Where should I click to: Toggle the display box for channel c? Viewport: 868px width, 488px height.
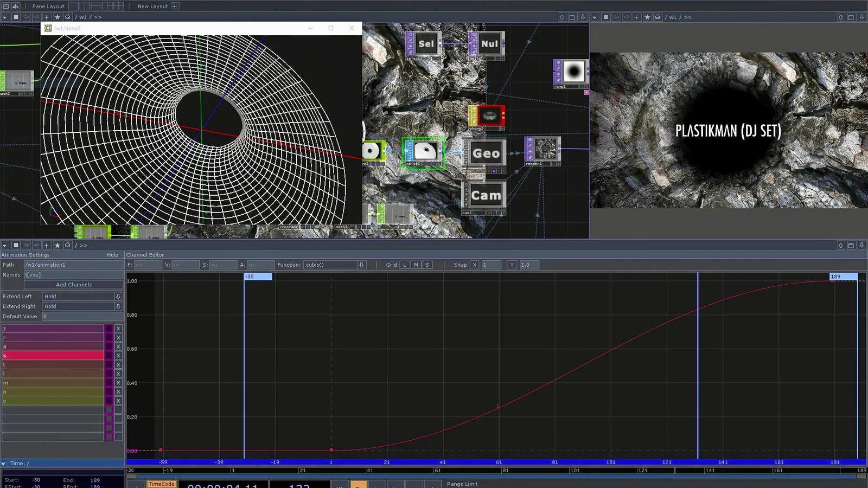[x=109, y=401]
